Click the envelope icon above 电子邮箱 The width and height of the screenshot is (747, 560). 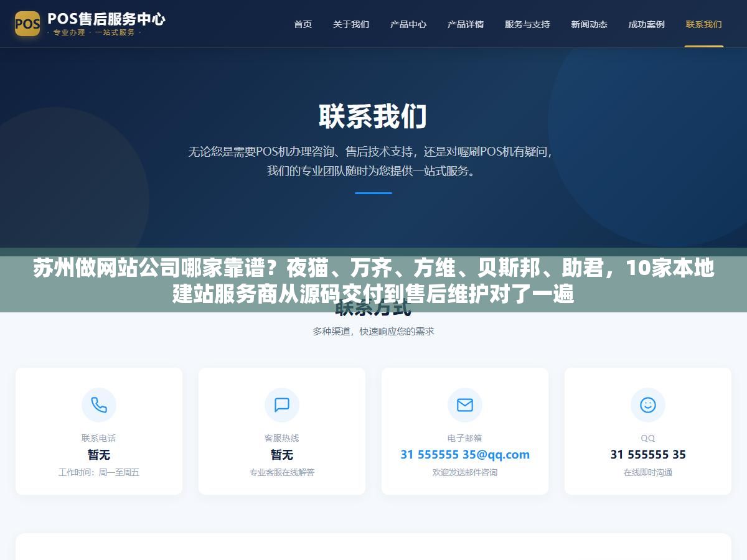point(465,405)
